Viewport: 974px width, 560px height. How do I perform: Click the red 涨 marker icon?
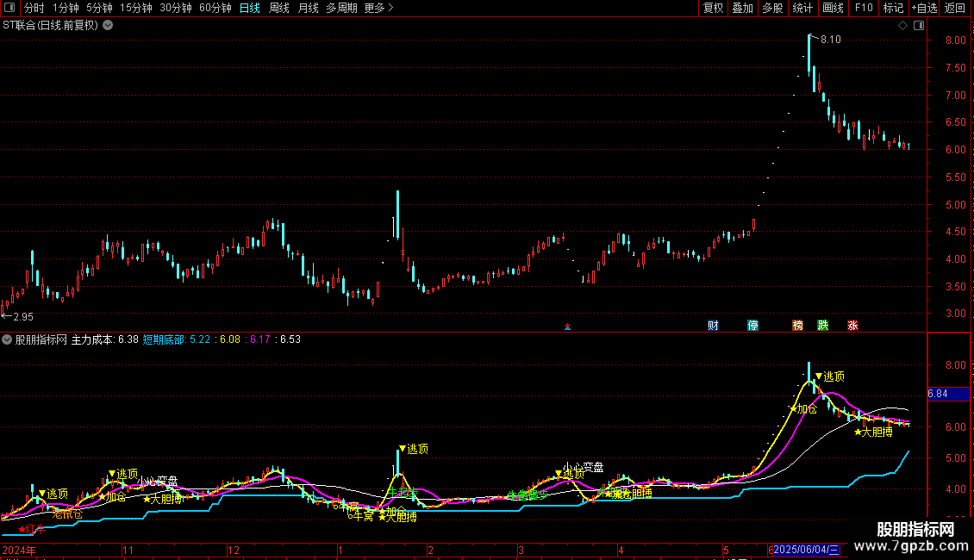(x=852, y=326)
